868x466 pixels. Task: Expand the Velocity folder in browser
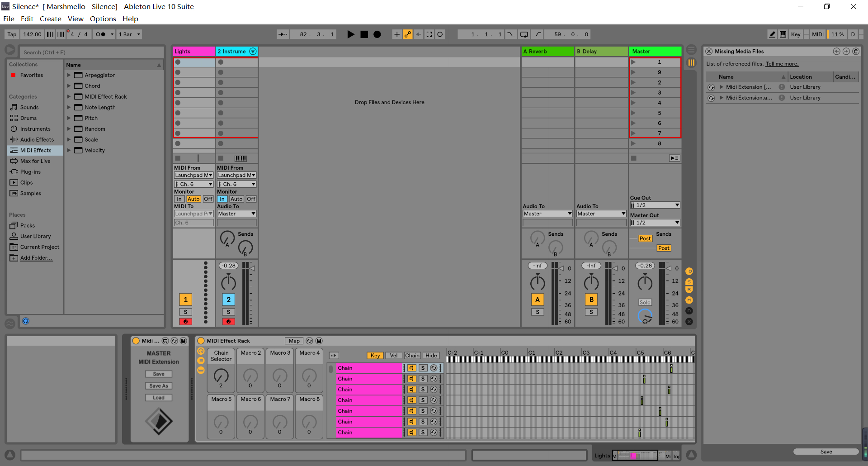[x=69, y=151]
